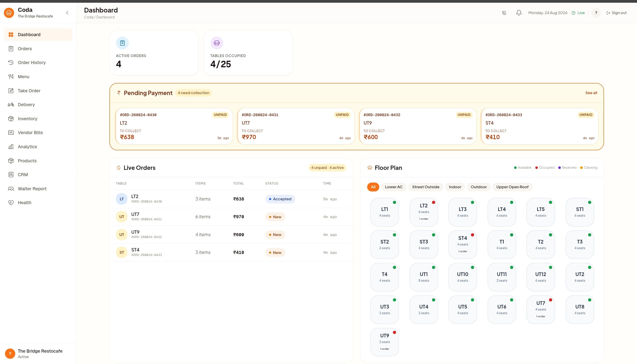Click the Tables Occupied sofa icon
Screen dimensions: 637x364
tap(217, 43)
